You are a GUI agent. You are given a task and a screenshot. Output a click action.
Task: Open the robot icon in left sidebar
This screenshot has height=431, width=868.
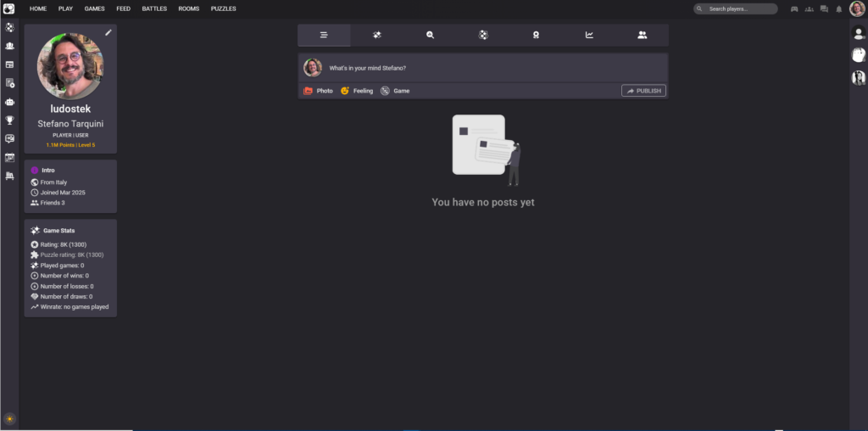9,102
